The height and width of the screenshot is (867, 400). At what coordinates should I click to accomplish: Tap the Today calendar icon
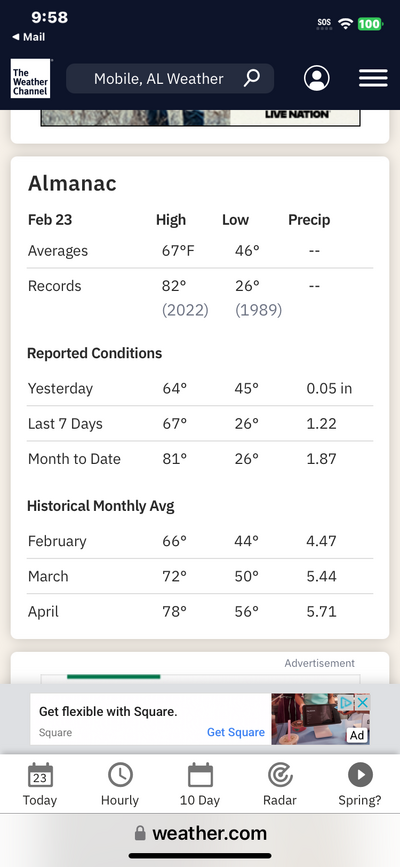click(40, 775)
